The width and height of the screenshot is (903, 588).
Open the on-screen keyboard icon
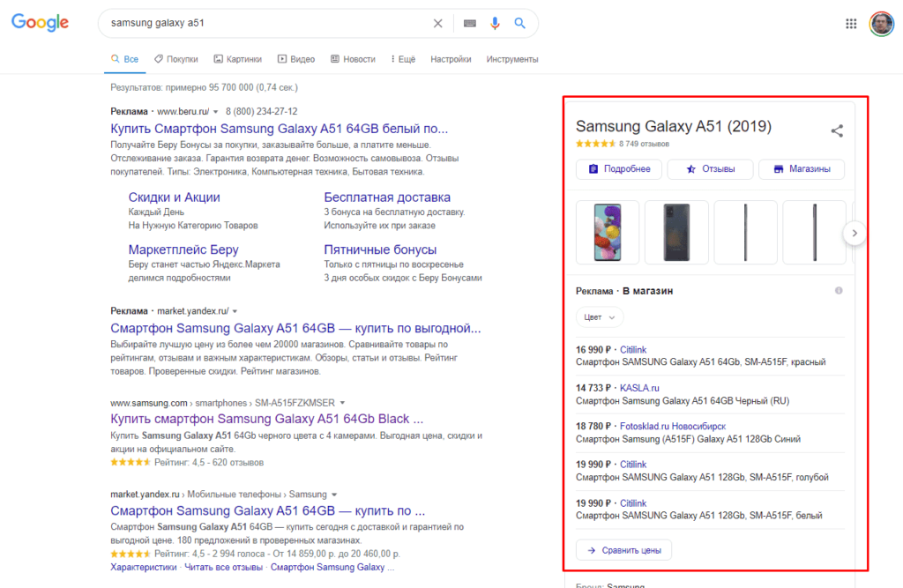click(x=470, y=23)
